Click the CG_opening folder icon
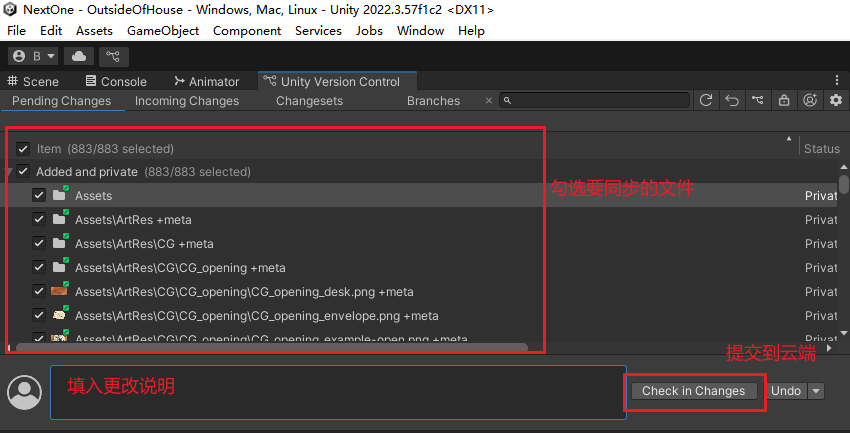Screen dimensions: 850x433 coord(60,266)
